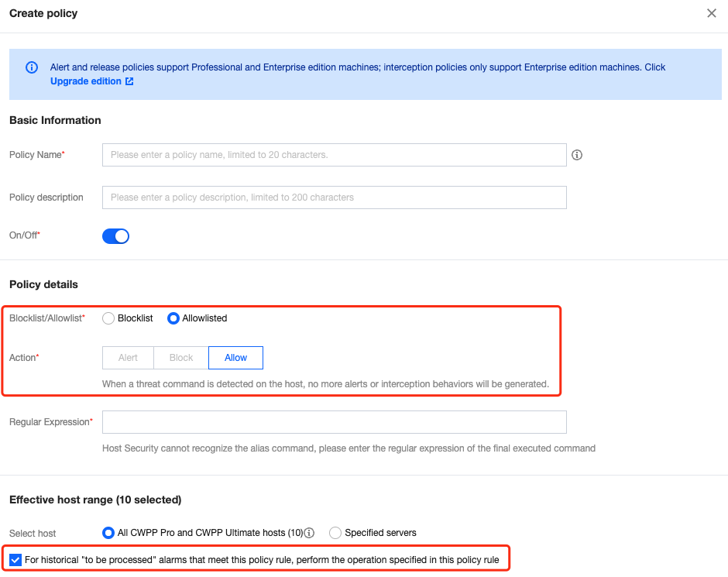Screen dimensions: 728x577
Task: Click the Regular Expression input box
Action: [334, 422]
